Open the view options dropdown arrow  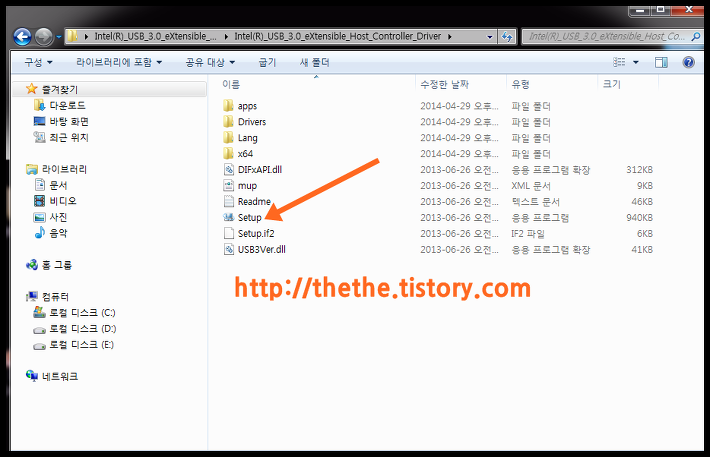[x=636, y=62]
